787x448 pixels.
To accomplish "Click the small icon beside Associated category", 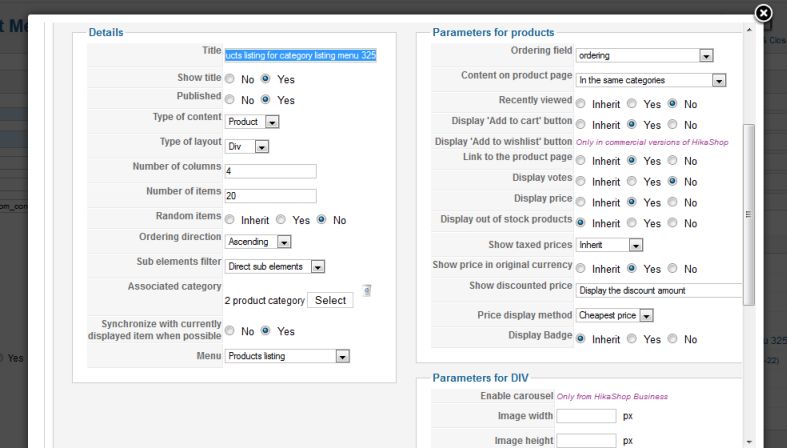I will 367,291.
